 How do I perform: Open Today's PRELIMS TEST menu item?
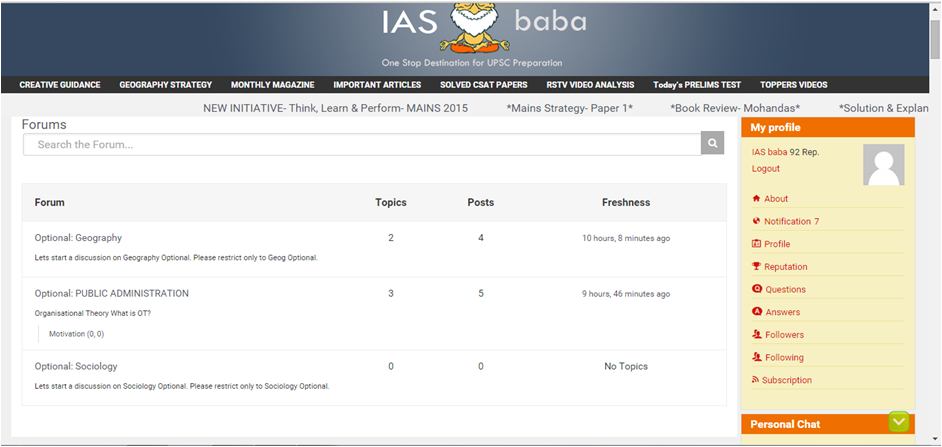pyautogui.click(x=697, y=85)
